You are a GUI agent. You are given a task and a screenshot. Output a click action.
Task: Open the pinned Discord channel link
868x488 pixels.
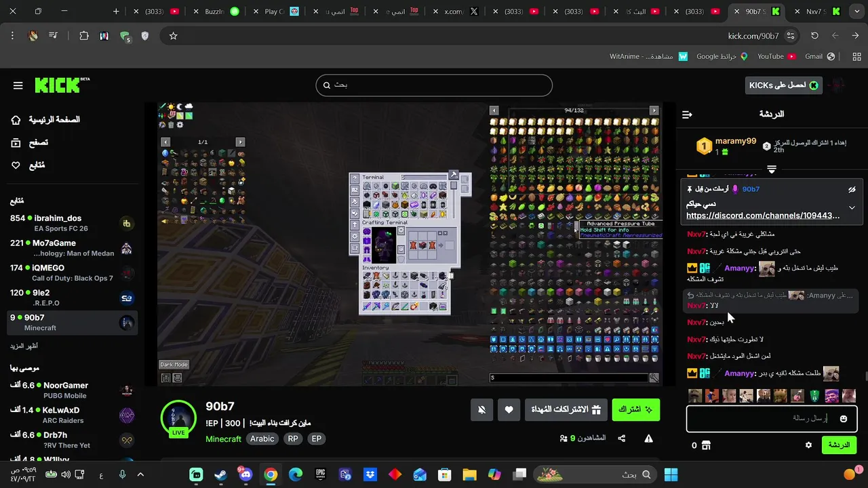pos(763,216)
